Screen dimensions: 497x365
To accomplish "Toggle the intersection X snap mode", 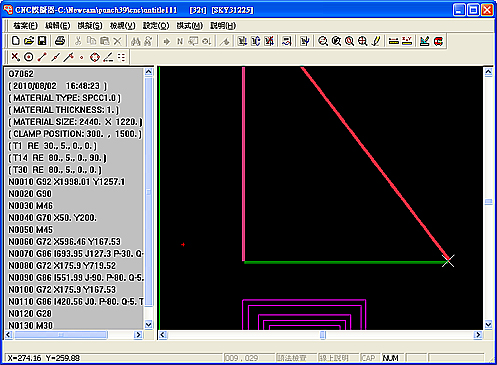I will 15,57.
